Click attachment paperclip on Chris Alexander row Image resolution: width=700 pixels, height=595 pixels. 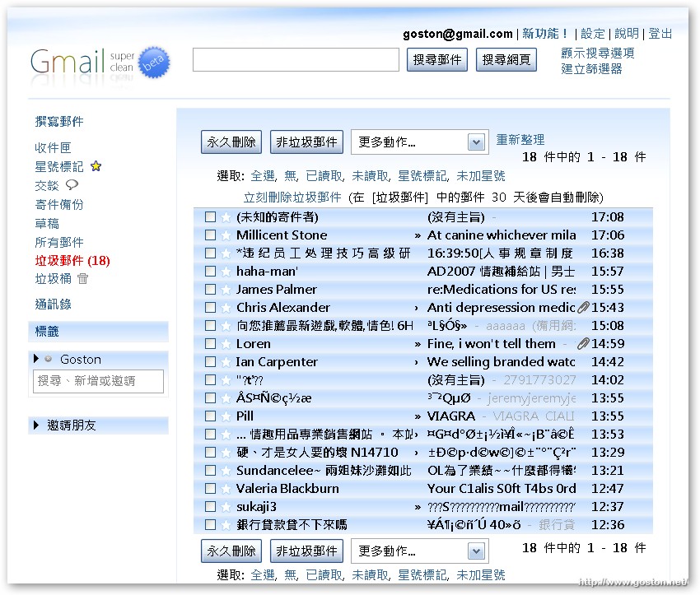[583, 307]
